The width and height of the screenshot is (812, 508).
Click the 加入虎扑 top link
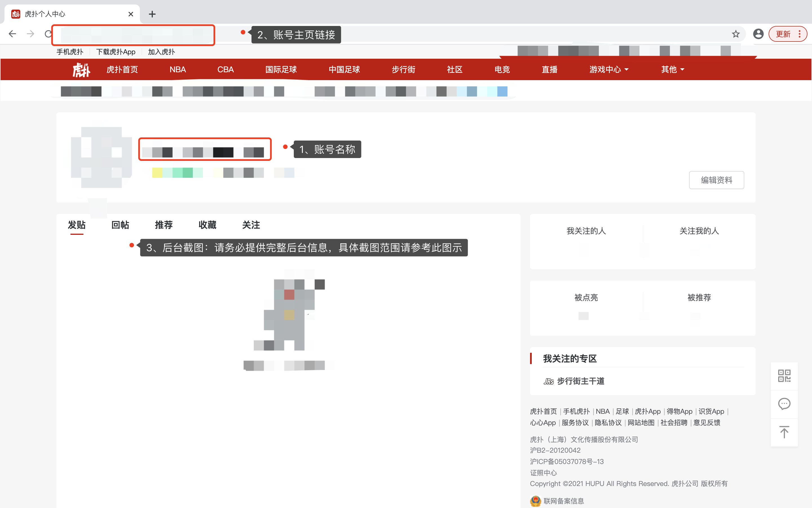[161, 52]
